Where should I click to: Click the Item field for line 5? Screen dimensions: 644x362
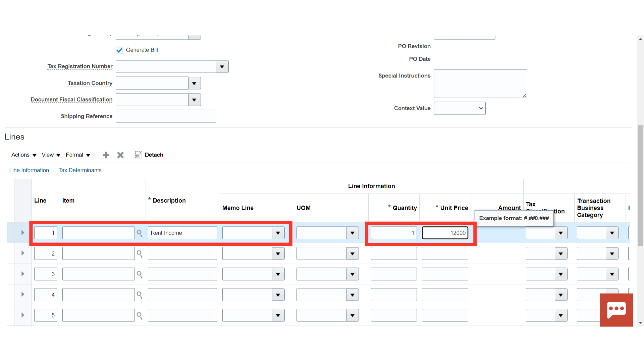(x=99, y=315)
